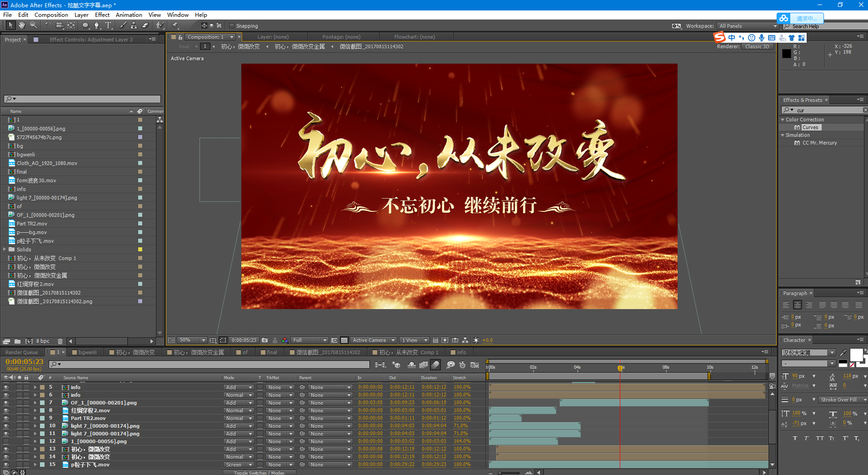Image resolution: width=868 pixels, height=475 pixels.
Task: Select the Zoom magnifier tool
Action: pos(33,25)
